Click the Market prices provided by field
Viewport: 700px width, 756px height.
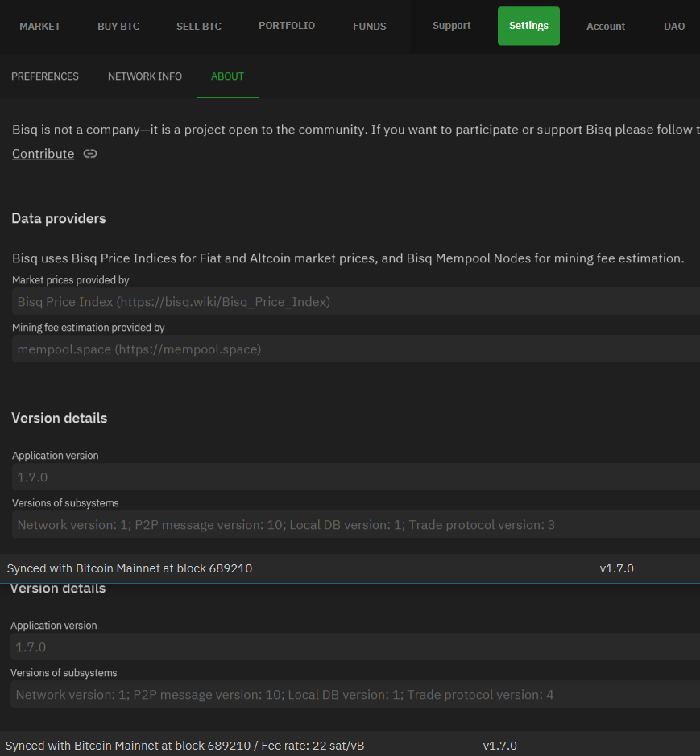click(355, 301)
